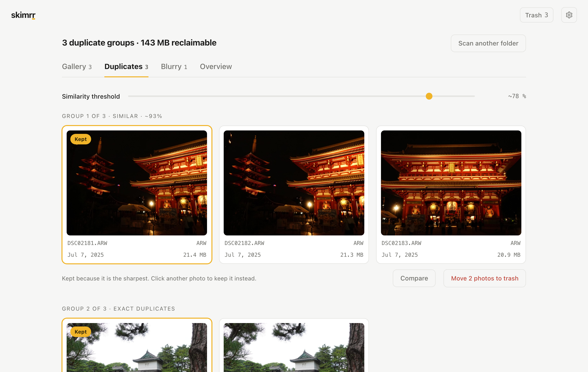The width and height of the screenshot is (588, 372).
Task: Click the Similarity threshold slider handle
Action: click(x=429, y=96)
